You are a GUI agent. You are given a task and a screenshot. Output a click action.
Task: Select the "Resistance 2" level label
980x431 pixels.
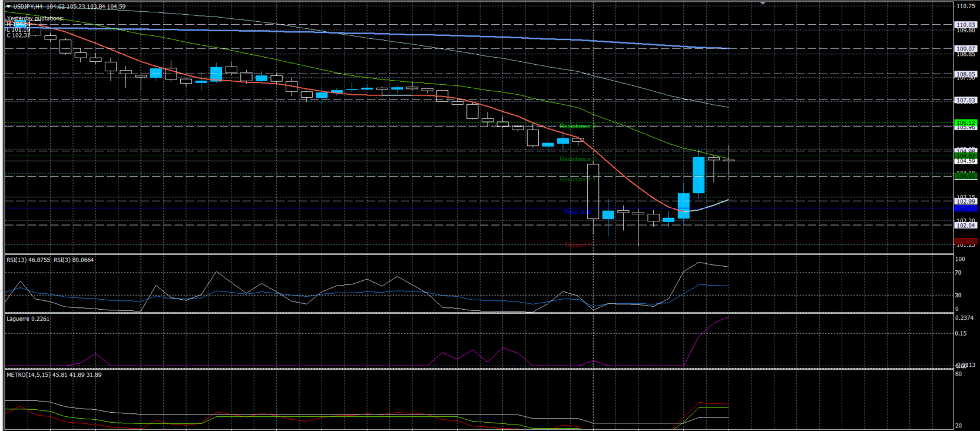tap(577, 159)
